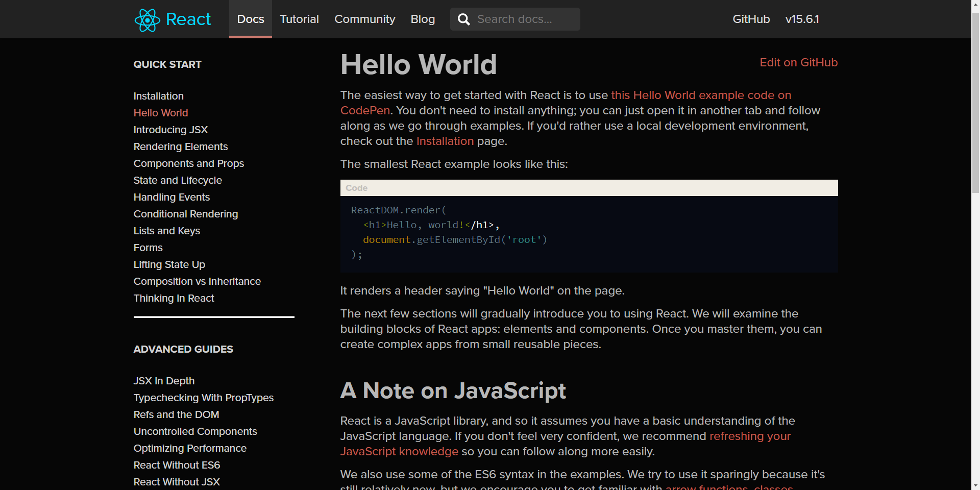980x490 pixels.
Task: Click the scrollbar down arrow
Action: pyautogui.click(x=975, y=485)
